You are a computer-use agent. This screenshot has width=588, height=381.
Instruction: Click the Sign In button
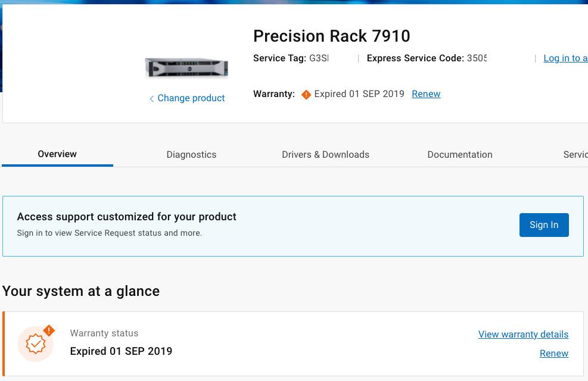coord(543,225)
